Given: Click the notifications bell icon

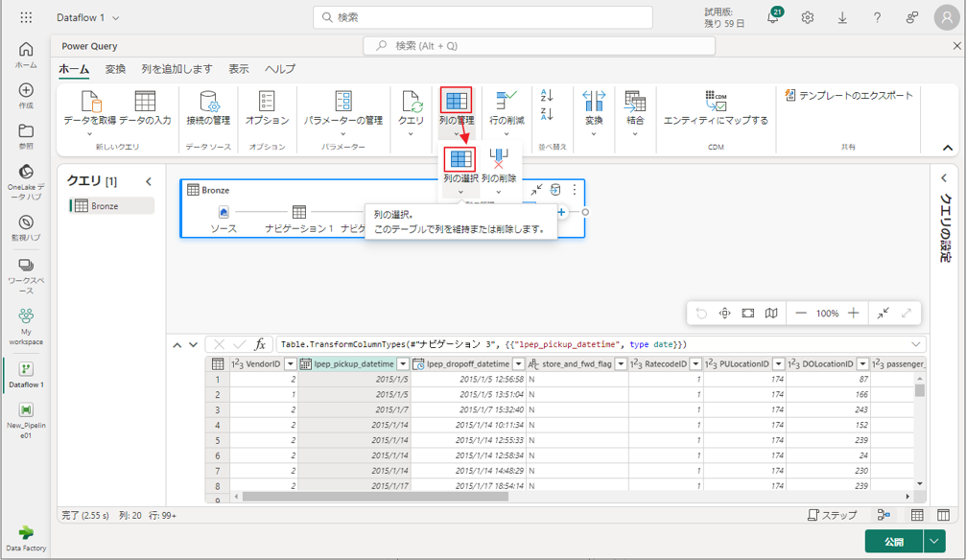Looking at the screenshot, I should pos(773,17).
